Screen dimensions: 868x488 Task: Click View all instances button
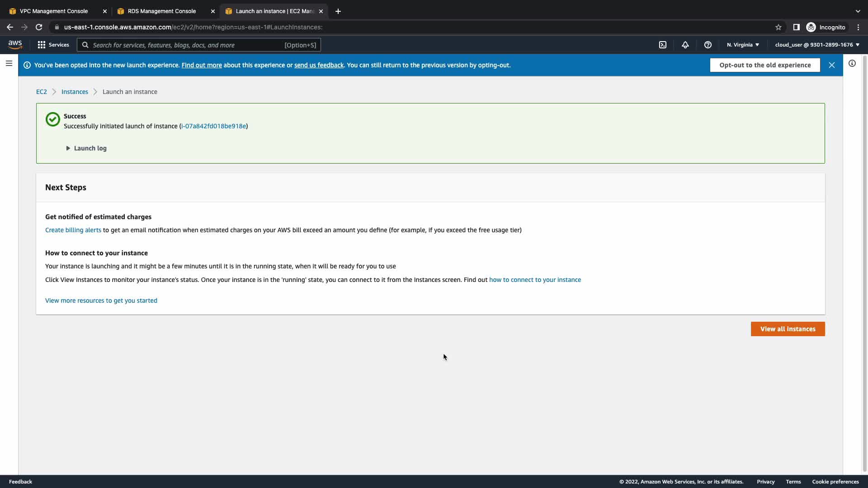pos(788,329)
